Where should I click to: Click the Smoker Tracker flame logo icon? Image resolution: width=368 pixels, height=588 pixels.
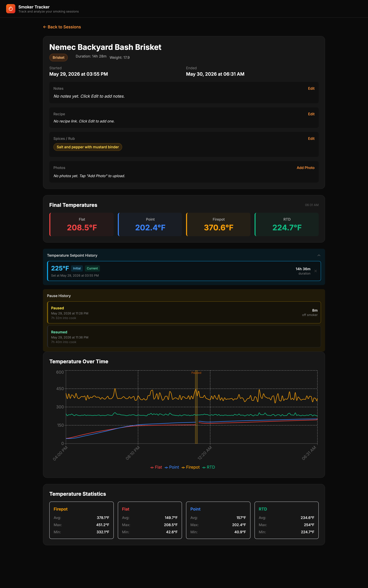click(x=11, y=9)
